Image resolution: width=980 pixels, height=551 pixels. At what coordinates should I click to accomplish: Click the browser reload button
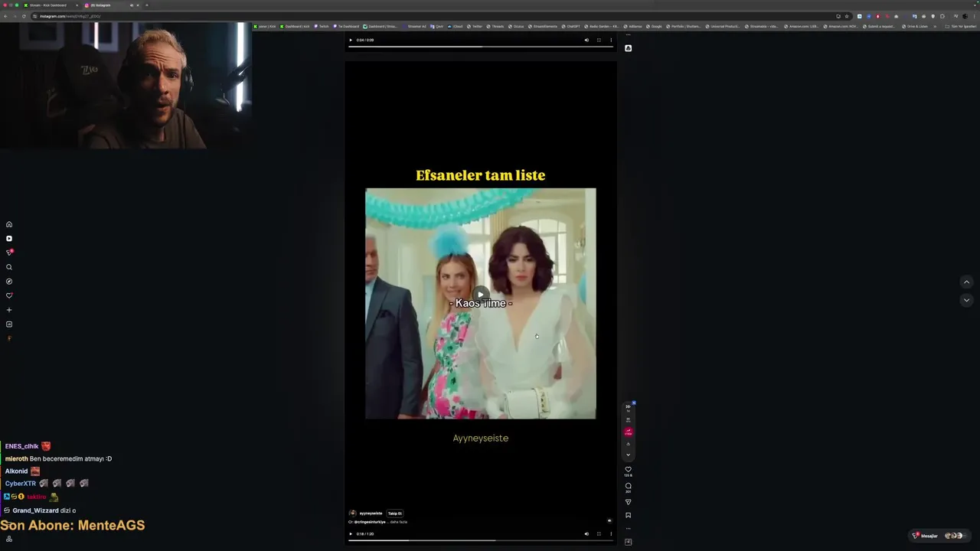(x=24, y=16)
